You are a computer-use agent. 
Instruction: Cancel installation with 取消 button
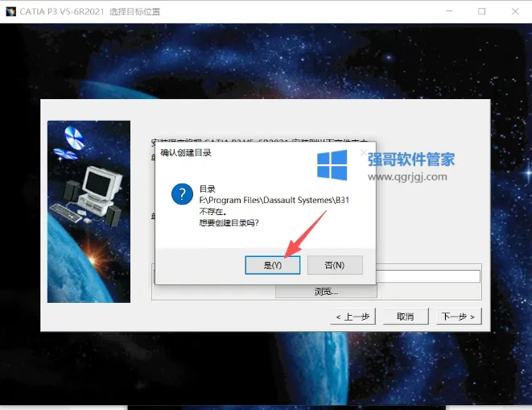point(406,317)
